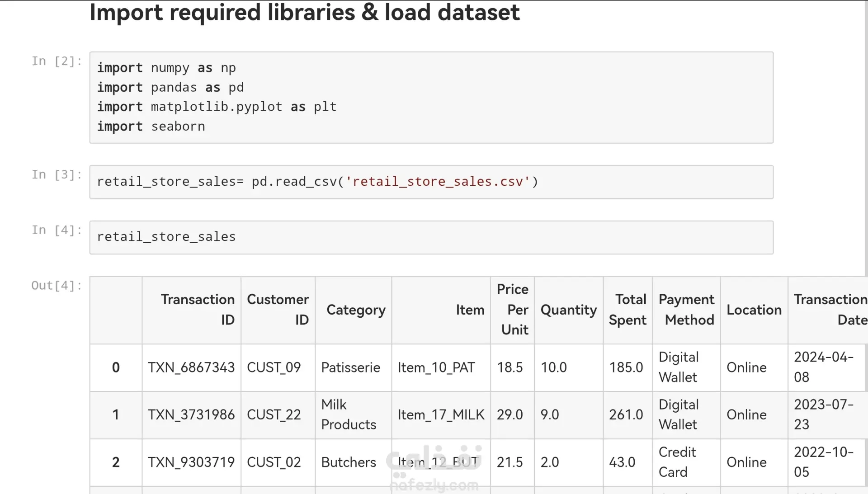
Task: Click the read_csv code cell In [3]
Action: pos(431,182)
